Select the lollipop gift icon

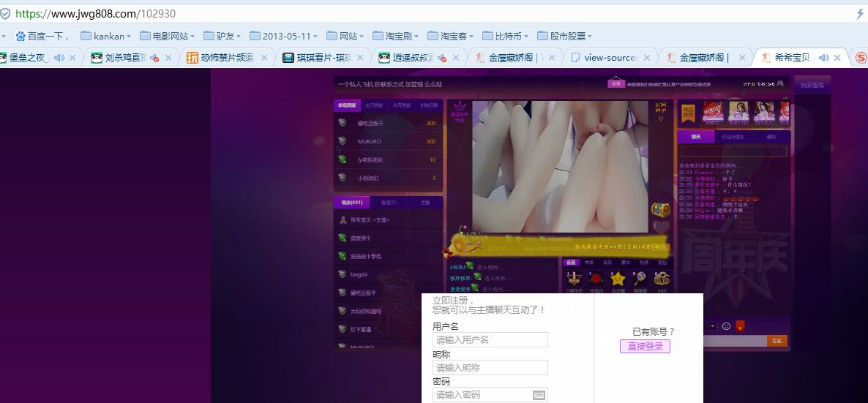[x=640, y=279]
